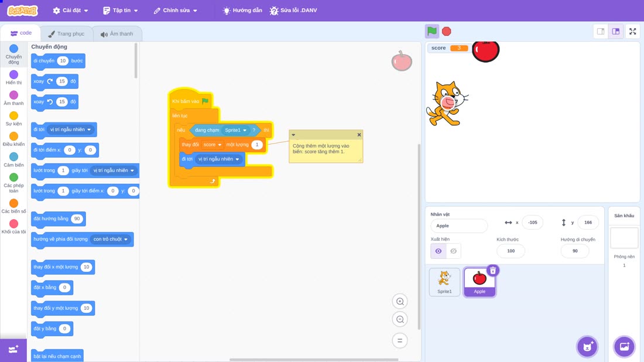Screen dimensions: 644x362
Task: Open Hướng dẫn tutorials
Action: click(242, 11)
